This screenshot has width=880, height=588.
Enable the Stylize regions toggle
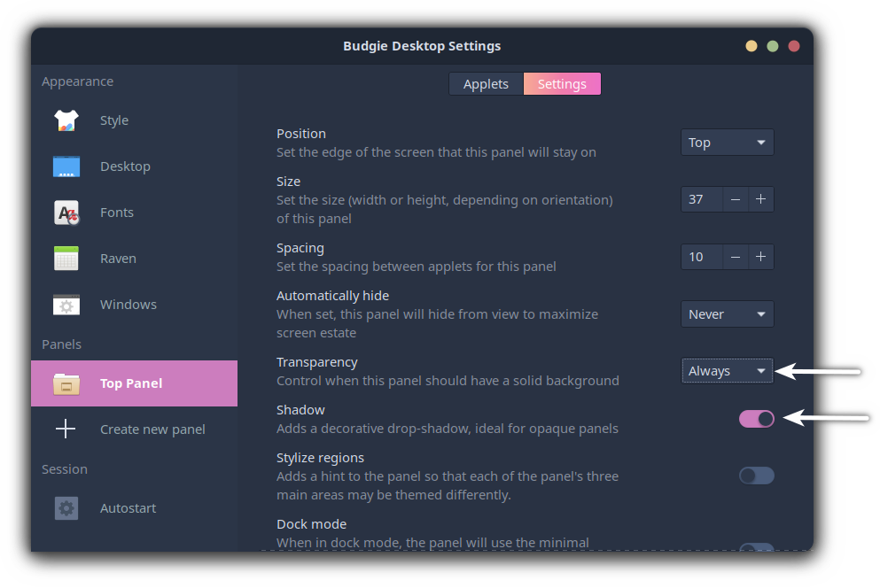(x=756, y=476)
